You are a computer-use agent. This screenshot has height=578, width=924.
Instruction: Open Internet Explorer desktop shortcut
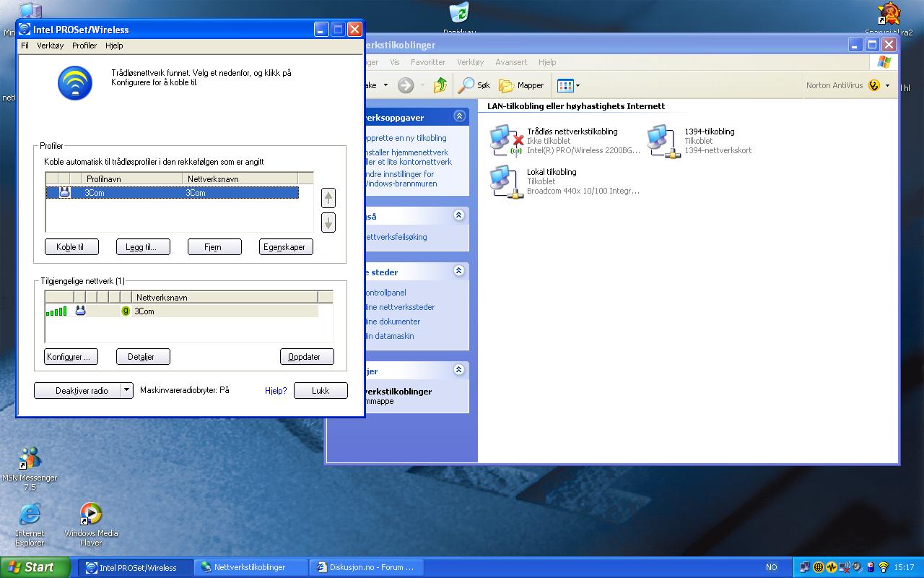30,514
